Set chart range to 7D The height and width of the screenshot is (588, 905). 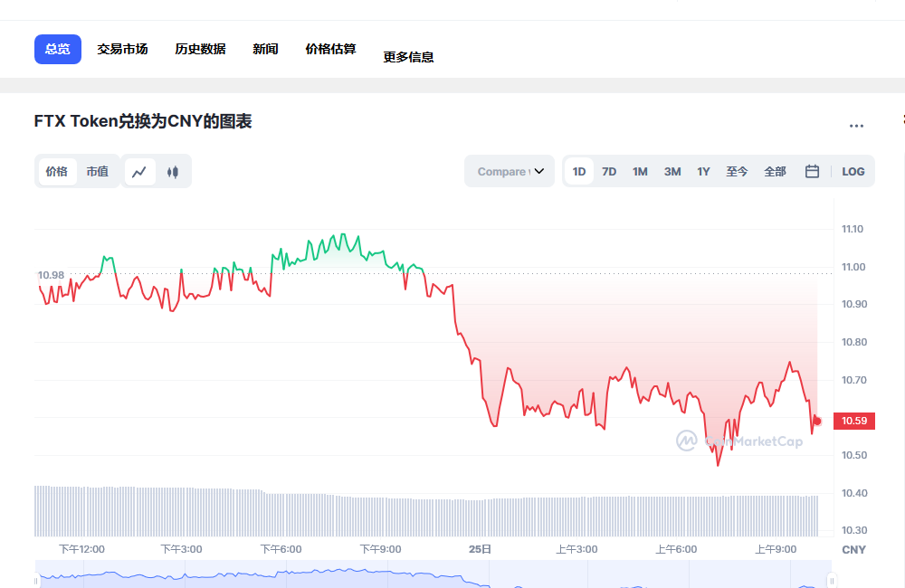(609, 172)
